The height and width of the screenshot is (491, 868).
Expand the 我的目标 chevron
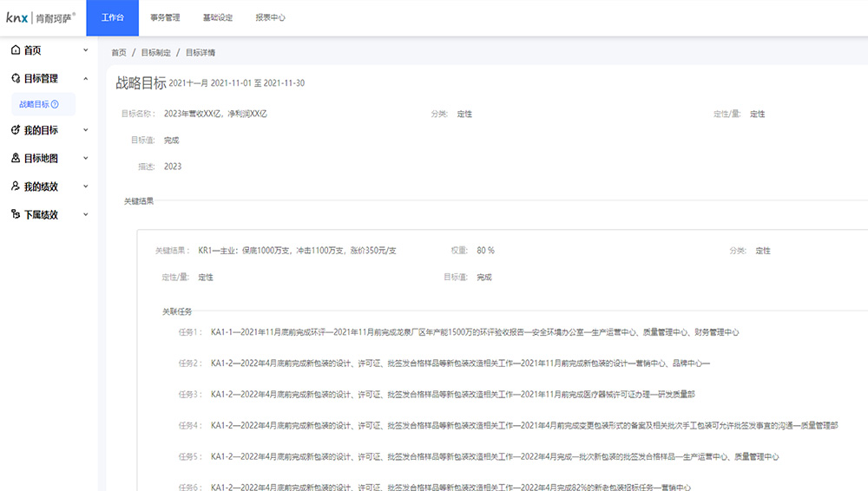tap(86, 130)
